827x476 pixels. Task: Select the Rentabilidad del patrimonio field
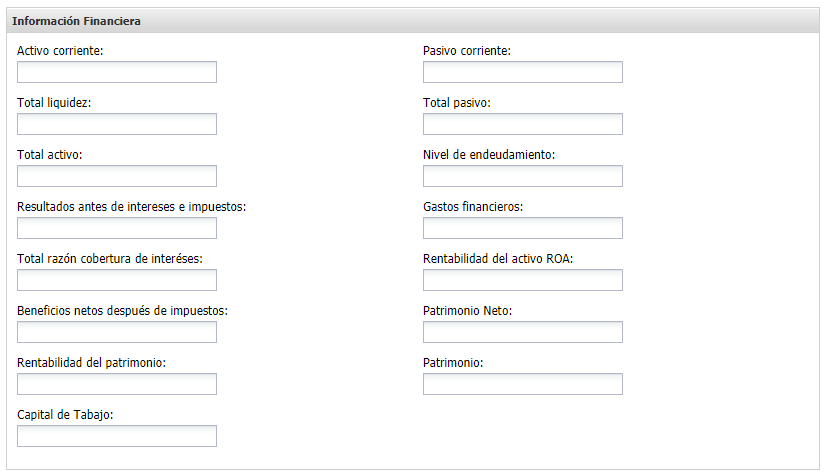click(117, 384)
